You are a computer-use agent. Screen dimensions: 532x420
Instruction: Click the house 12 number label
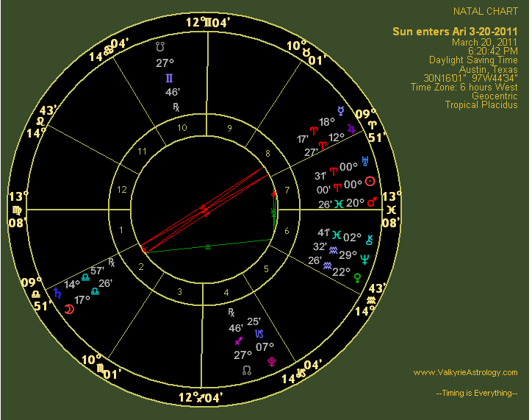pyautogui.click(x=122, y=189)
